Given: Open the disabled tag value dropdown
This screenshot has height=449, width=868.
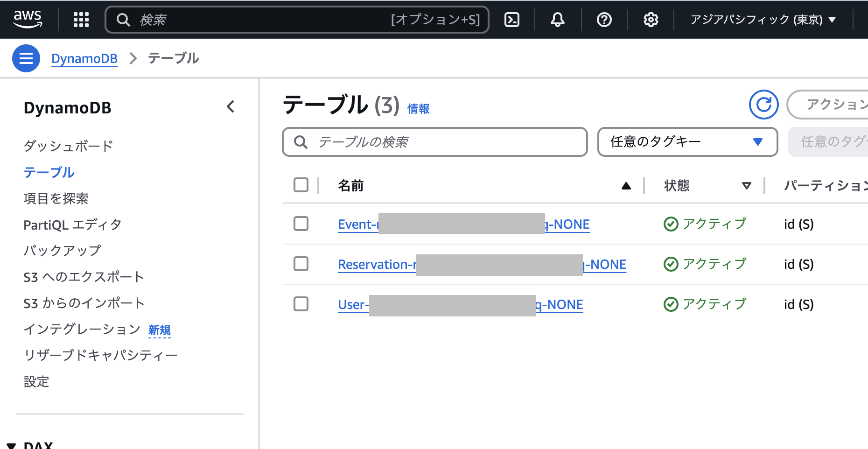Looking at the screenshot, I should click(x=828, y=142).
